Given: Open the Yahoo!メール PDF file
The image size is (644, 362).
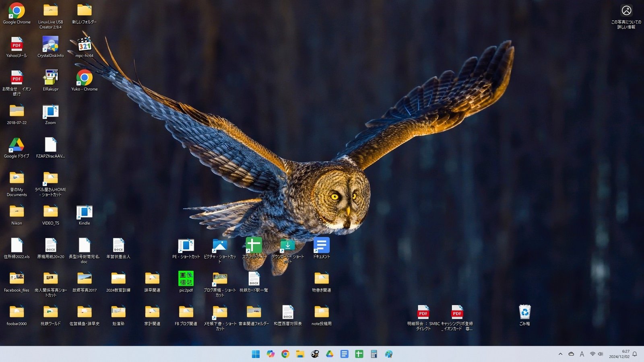Looking at the screenshot, I should 17,47.
